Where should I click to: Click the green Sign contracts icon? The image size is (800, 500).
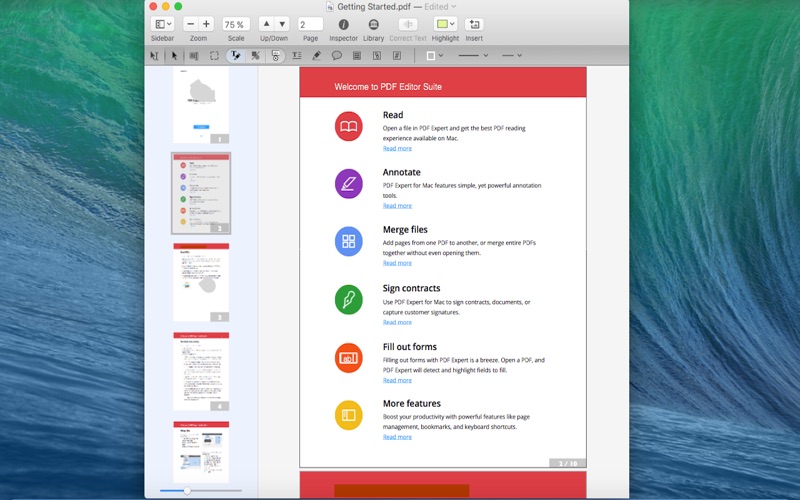pyautogui.click(x=348, y=300)
